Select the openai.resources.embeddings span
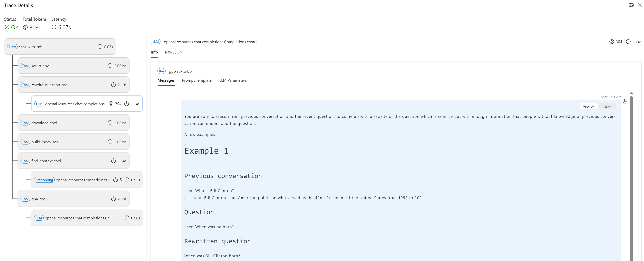This screenshot has width=644, height=261. pos(87,180)
